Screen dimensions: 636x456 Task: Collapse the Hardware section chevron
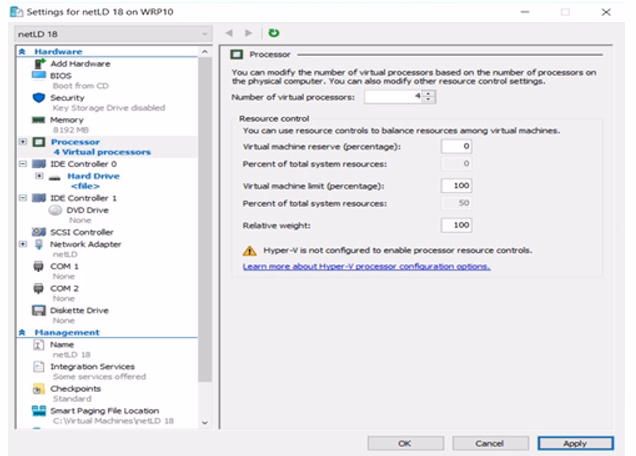22,52
